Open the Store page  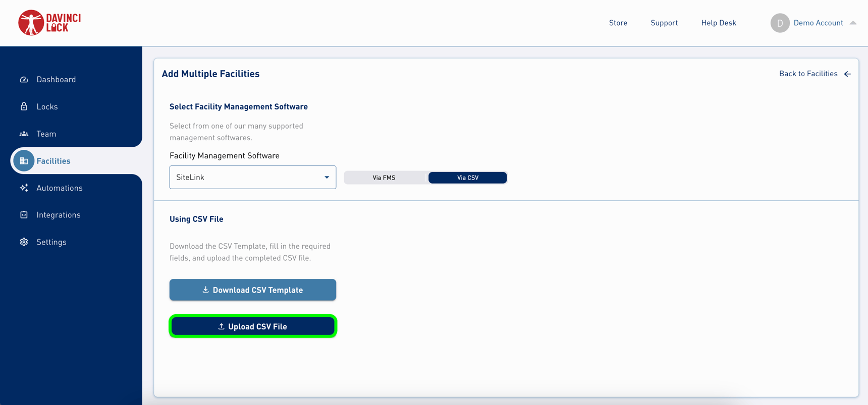pos(618,23)
